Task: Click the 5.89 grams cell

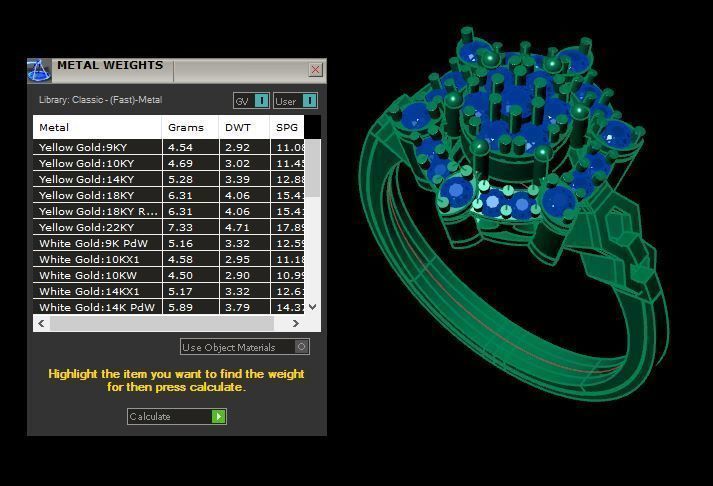Action: 190,307
